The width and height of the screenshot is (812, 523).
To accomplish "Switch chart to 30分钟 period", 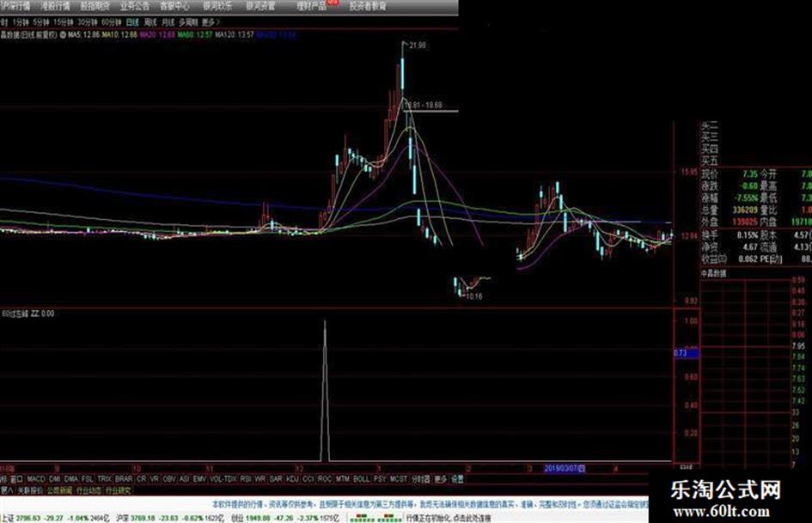I will coord(88,22).
